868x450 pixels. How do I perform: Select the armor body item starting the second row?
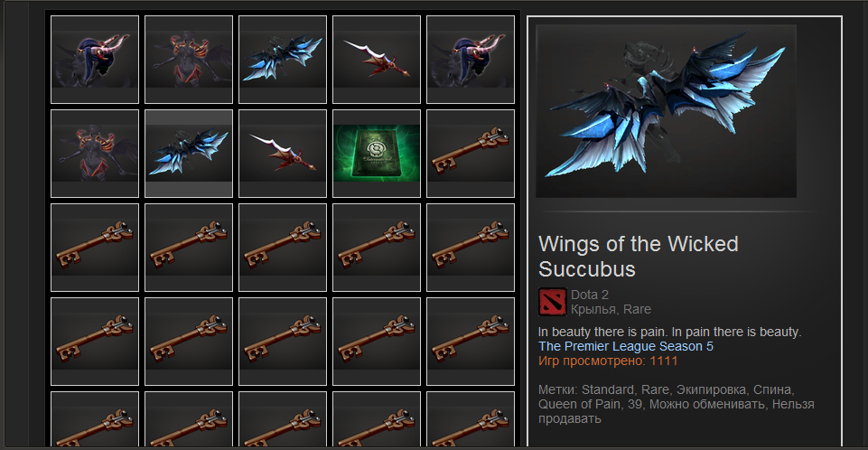coord(95,154)
